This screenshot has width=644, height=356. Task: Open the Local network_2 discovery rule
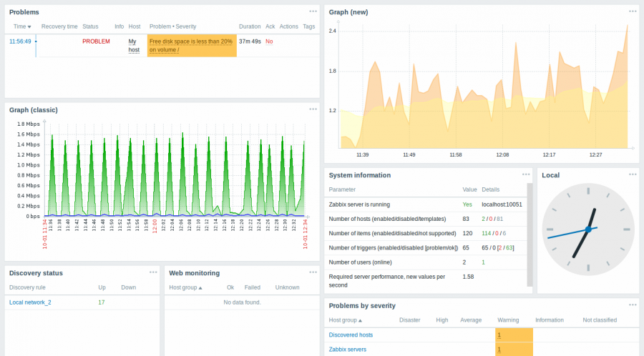30,302
